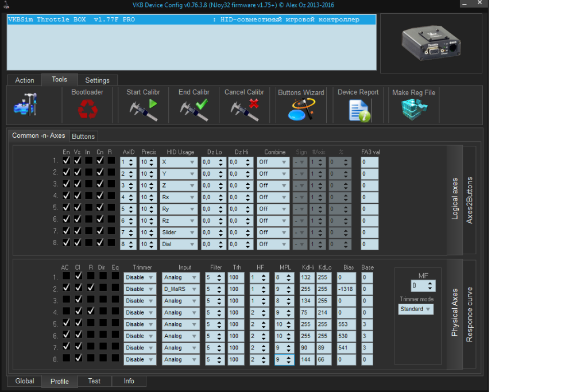Screen dimensions: 588x392
Task: Open Trimmer dropdown for physical axis 1
Action: 140,277
